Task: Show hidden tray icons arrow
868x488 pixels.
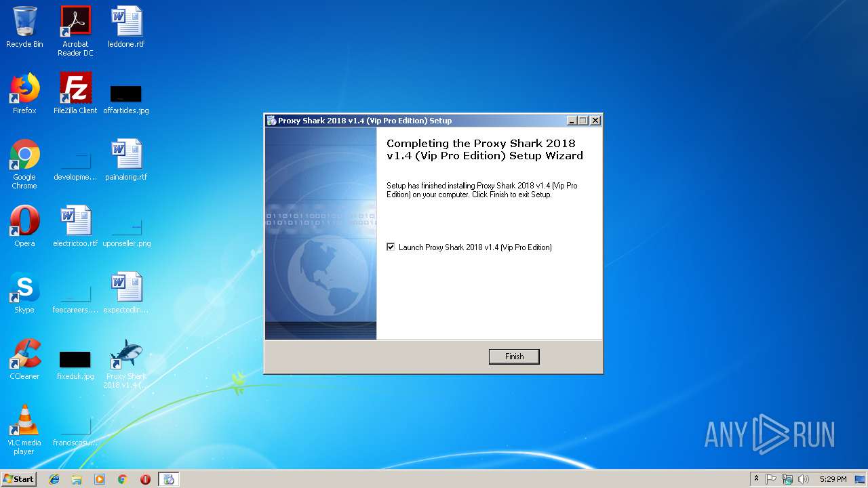Action: (756, 479)
